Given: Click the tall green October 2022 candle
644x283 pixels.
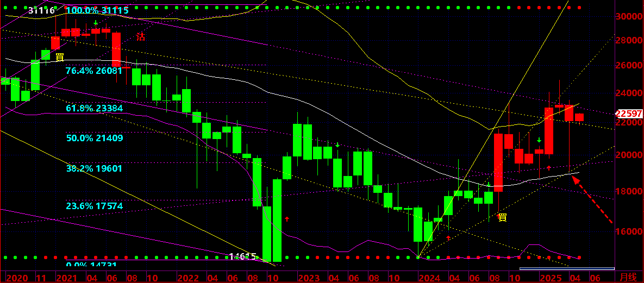Looking at the screenshot, I should tap(267, 234).
